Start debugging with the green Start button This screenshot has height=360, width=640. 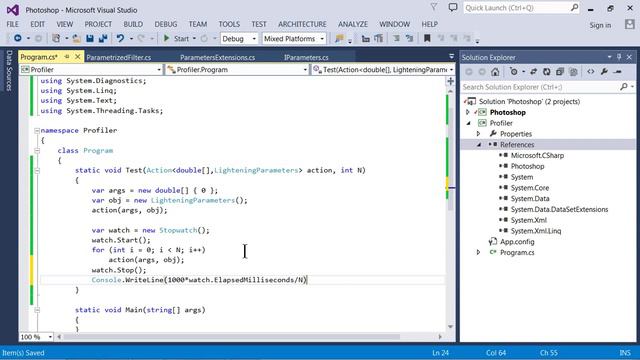click(176, 38)
